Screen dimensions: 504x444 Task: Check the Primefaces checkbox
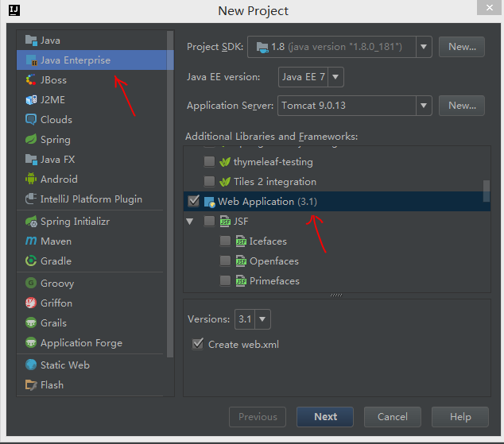tap(225, 281)
